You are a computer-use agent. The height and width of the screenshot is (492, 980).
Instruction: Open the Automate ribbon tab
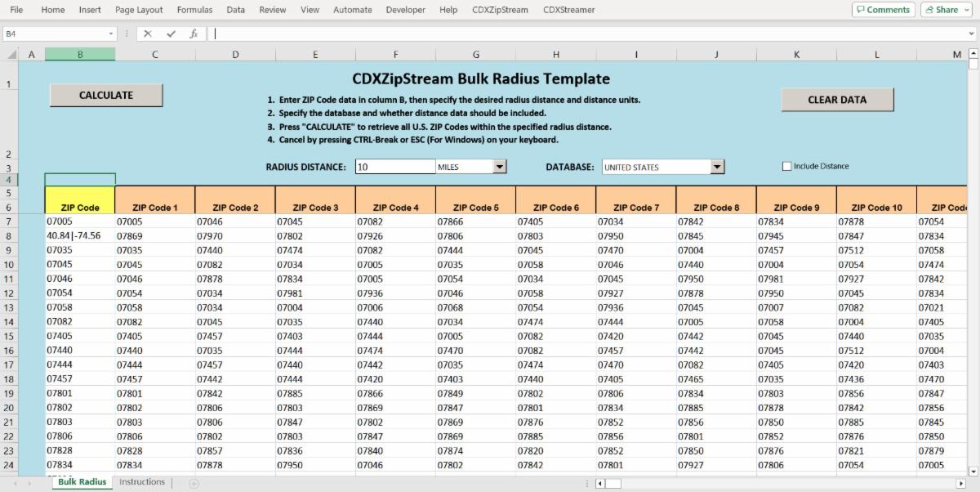(x=353, y=10)
